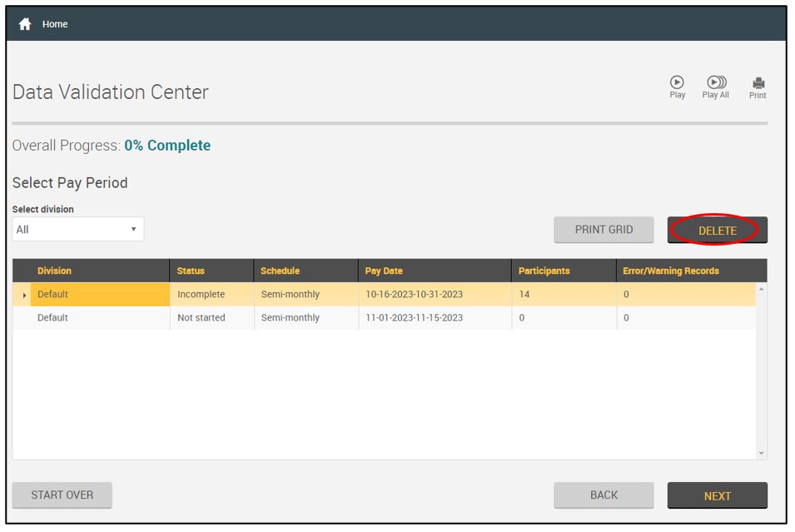This screenshot has height=532, width=795.
Task: Sort by Schedule column header
Action: point(280,271)
